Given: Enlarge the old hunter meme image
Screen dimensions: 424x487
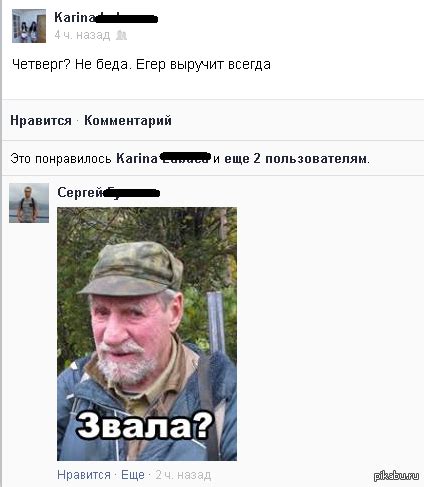Looking at the screenshot, I should 147,334.
